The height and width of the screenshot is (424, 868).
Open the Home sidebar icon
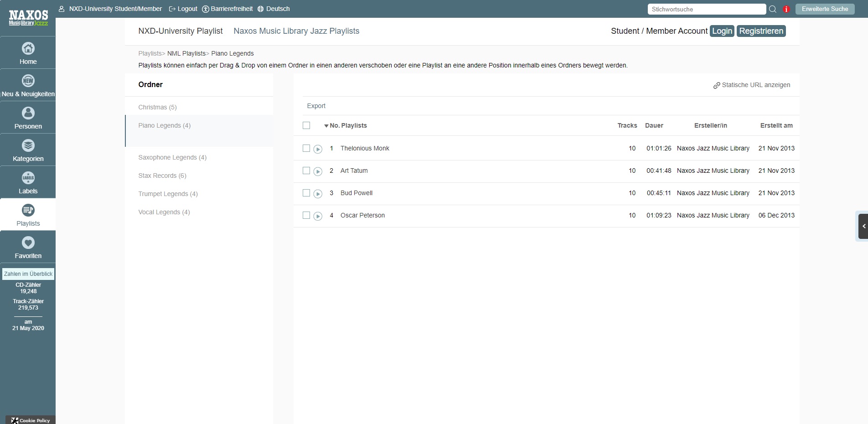(x=28, y=49)
